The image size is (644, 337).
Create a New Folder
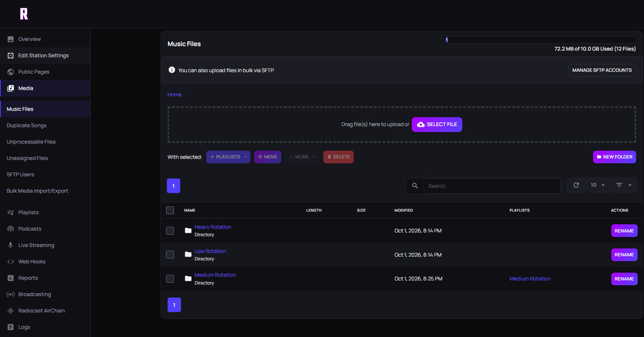[x=615, y=157]
